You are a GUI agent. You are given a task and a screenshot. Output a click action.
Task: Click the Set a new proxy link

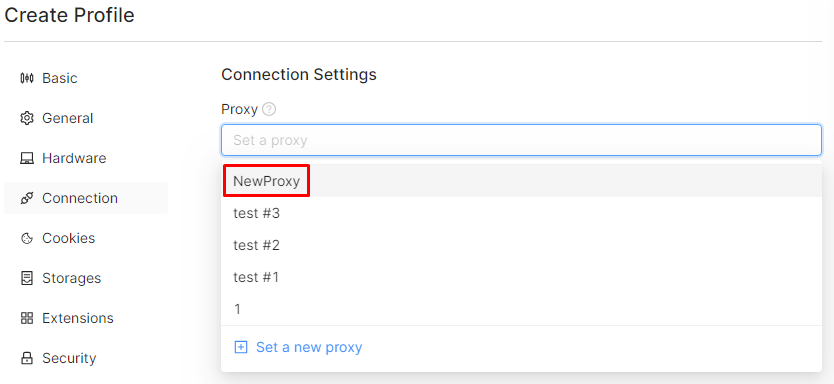pos(309,347)
